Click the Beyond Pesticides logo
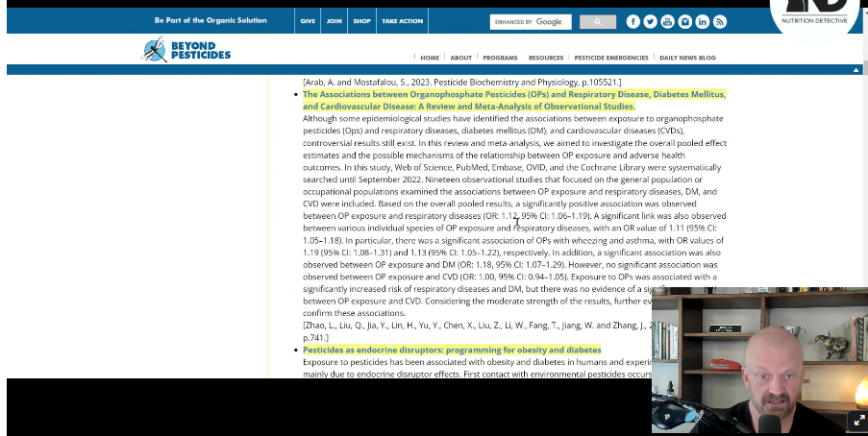868x436 pixels. pyautogui.click(x=186, y=50)
